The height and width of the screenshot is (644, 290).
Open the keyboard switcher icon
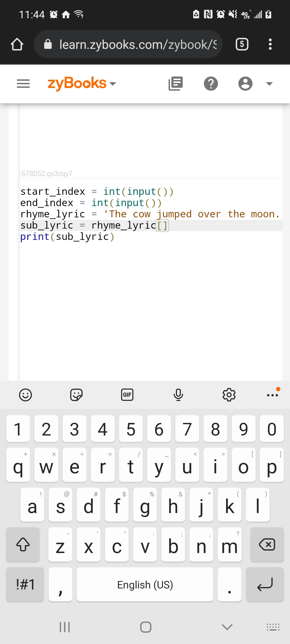click(x=273, y=627)
